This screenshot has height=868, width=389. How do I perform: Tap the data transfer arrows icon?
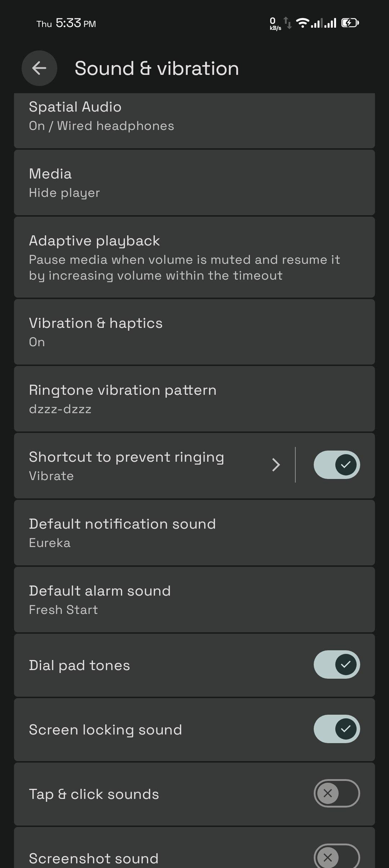coord(288,23)
